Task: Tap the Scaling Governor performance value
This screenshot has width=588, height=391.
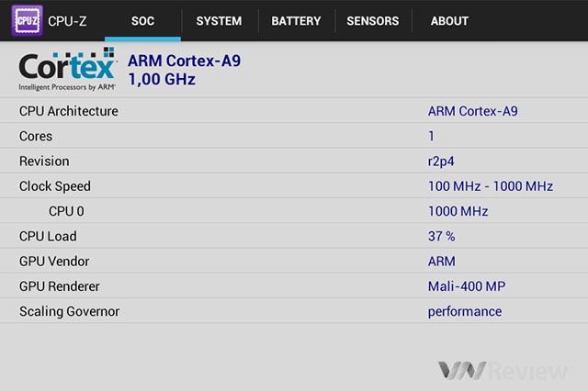Action: tap(465, 311)
